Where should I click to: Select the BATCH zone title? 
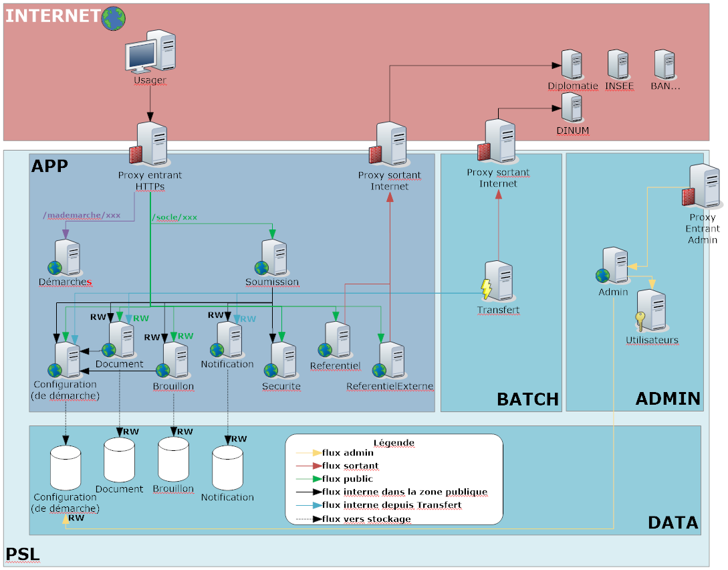coord(527,399)
